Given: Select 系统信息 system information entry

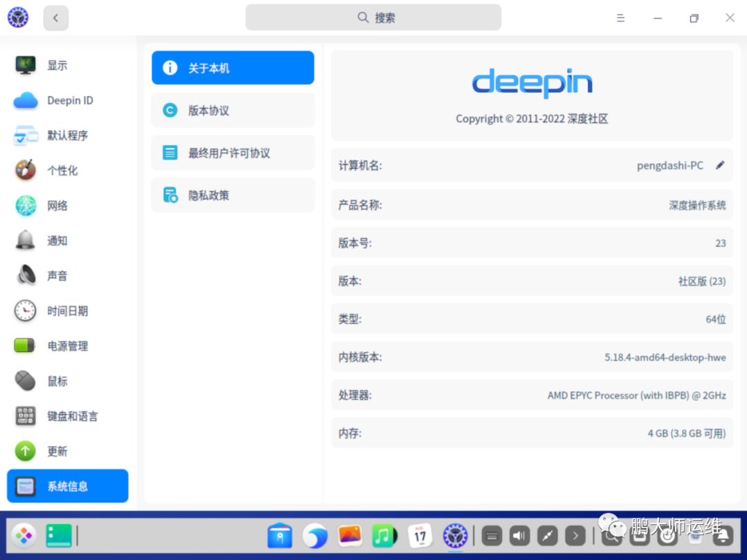Looking at the screenshot, I should (68, 486).
